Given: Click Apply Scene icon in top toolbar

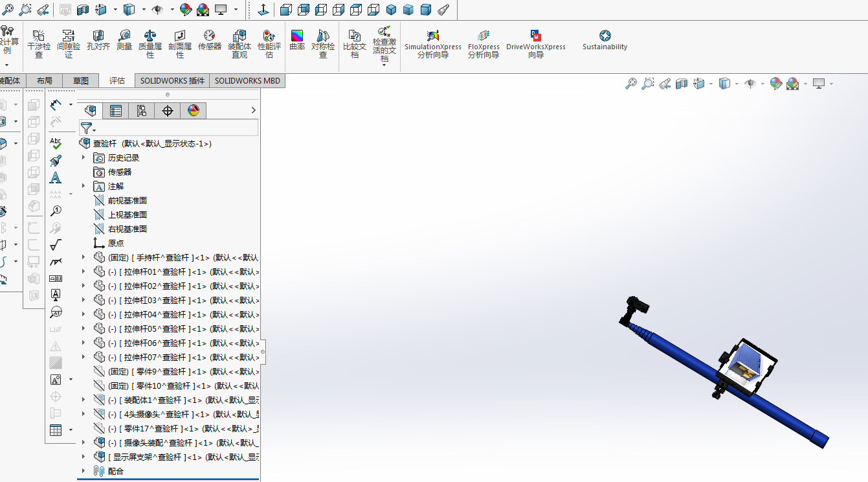Looking at the screenshot, I should [x=203, y=10].
